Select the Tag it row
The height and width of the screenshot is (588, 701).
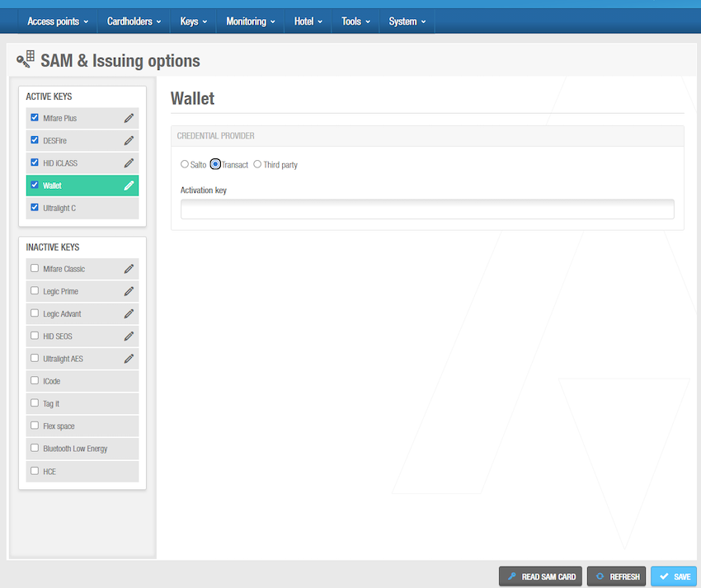[82, 403]
